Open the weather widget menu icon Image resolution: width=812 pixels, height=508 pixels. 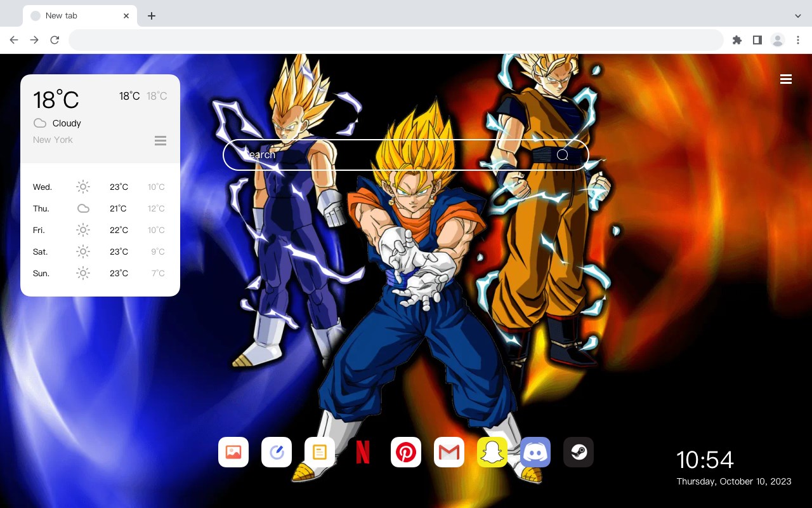[x=160, y=140]
